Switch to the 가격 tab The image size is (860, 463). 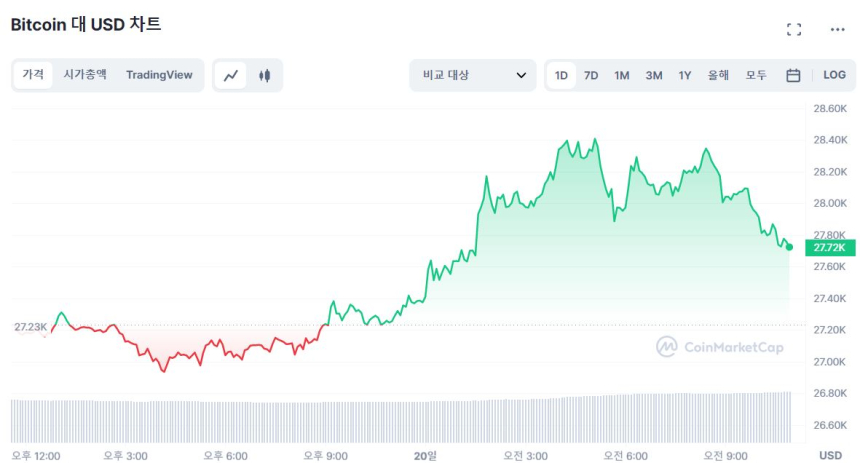click(33, 75)
